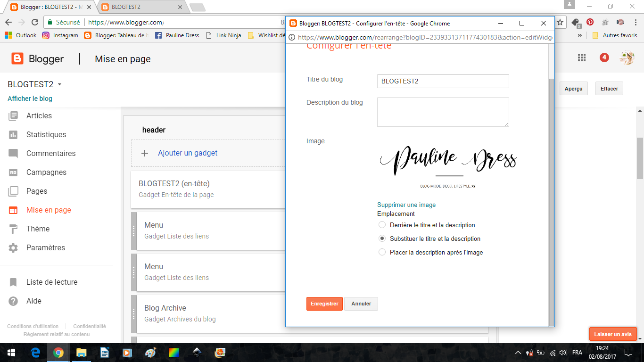The height and width of the screenshot is (362, 644).
Task: Expand the bookmarks bar overflow chevron
Action: [x=579, y=35]
